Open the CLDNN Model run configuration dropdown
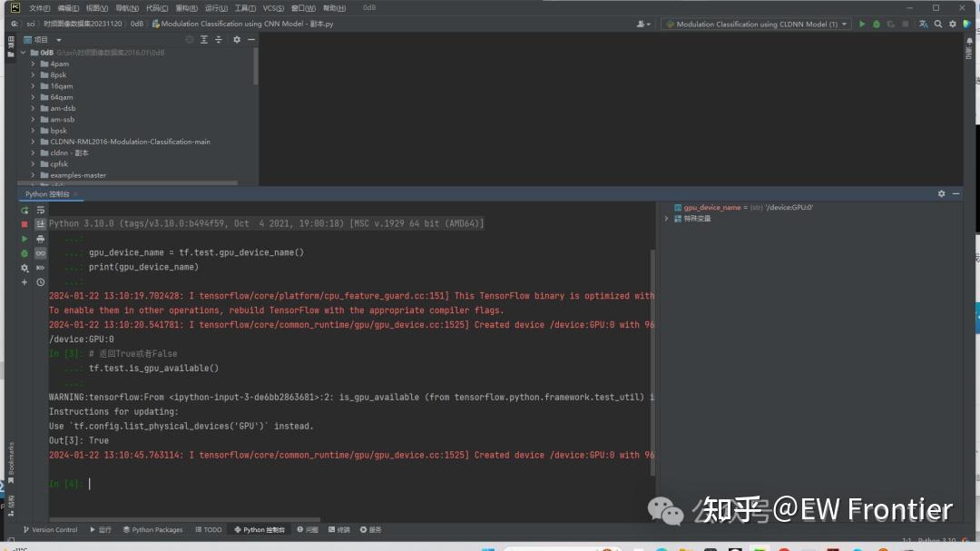Screen dimensions: 980x551 844,25
